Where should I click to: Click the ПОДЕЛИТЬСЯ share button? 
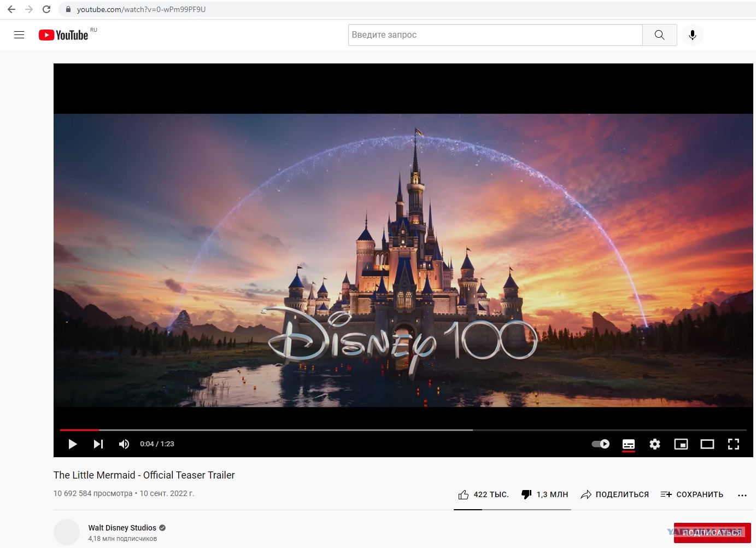pyautogui.click(x=615, y=494)
